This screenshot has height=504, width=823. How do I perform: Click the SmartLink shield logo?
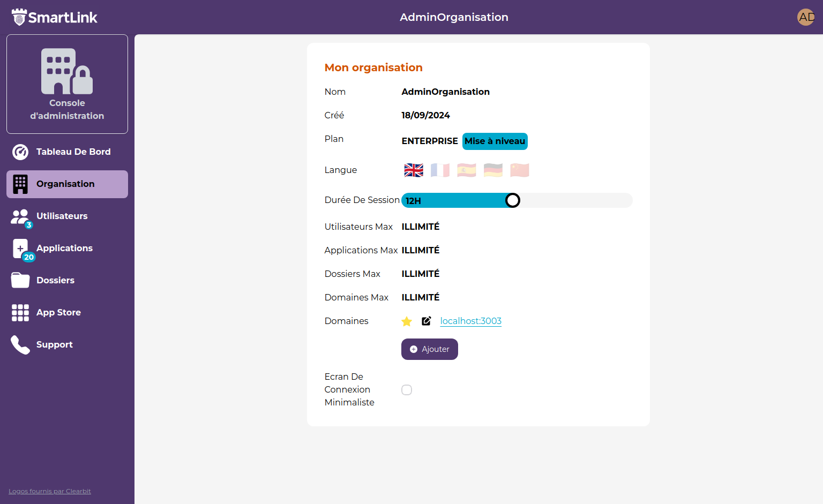[x=20, y=16]
